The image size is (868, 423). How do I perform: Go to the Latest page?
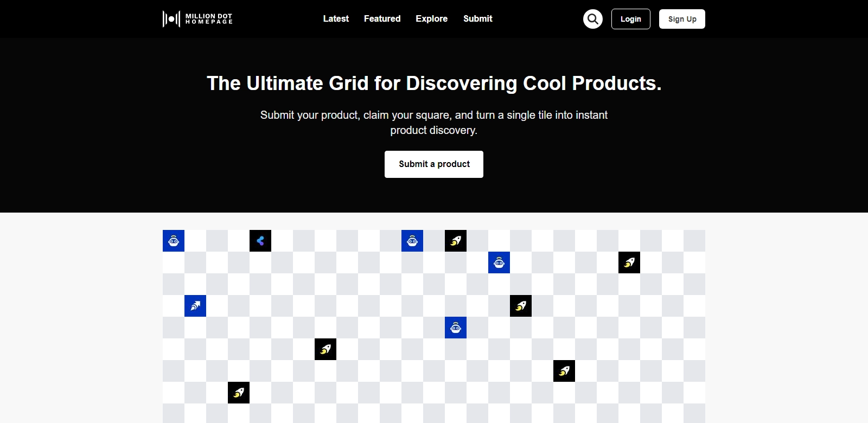point(336,18)
